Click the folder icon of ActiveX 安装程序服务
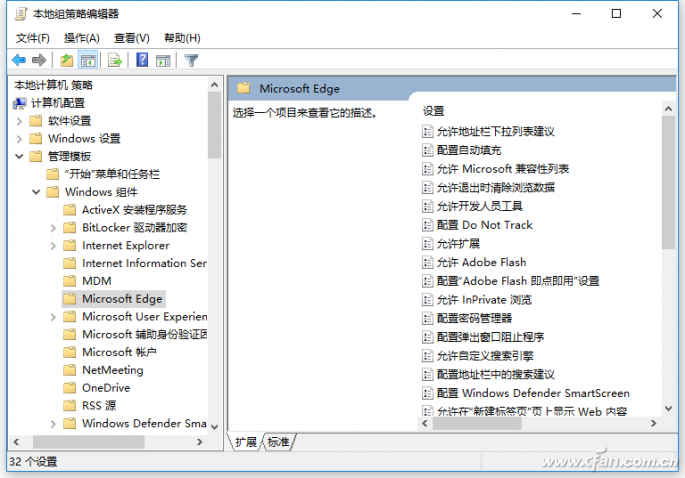Screen dimensions: 685x478 coord(69,210)
